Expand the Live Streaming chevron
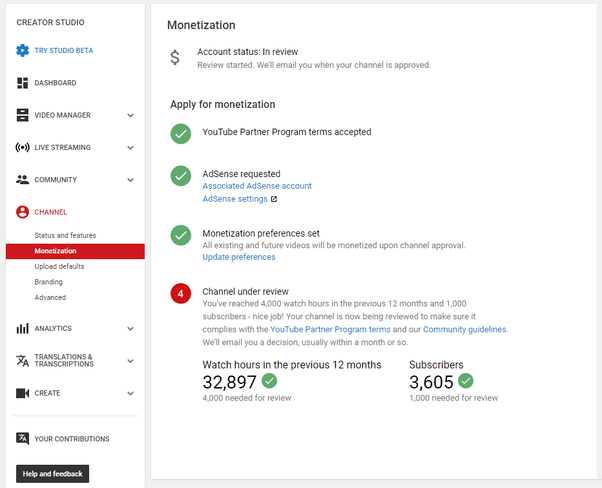 click(x=131, y=147)
